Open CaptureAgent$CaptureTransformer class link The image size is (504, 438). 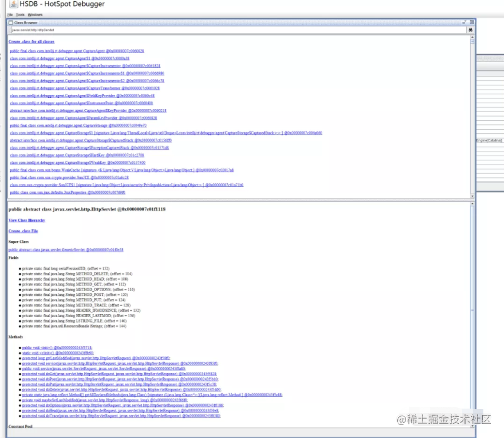point(84,88)
